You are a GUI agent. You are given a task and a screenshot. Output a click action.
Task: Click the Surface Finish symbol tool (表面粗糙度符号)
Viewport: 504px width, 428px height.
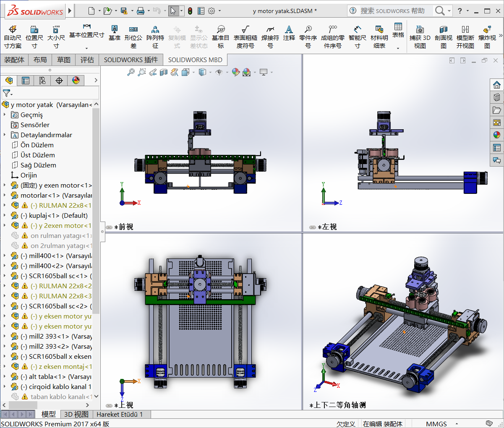[245, 37]
